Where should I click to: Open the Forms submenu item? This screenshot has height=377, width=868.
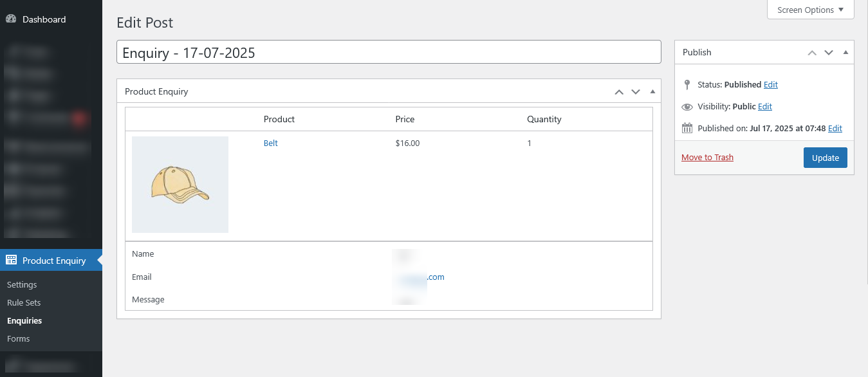pyautogui.click(x=19, y=338)
